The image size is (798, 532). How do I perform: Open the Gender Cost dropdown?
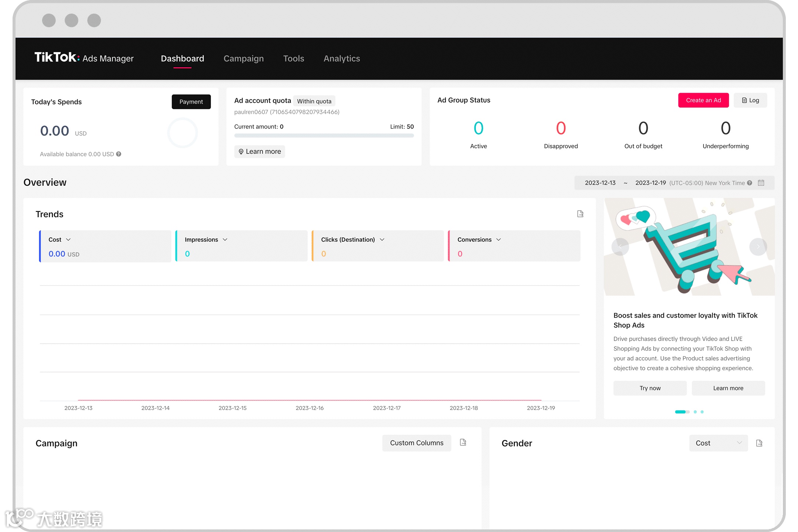coord(718,443)
